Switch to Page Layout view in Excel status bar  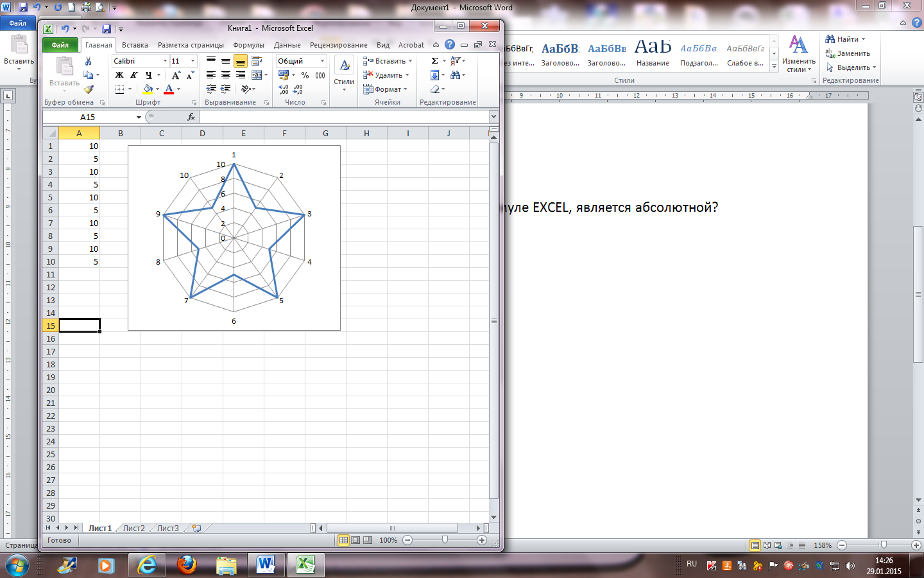[355, 540]
